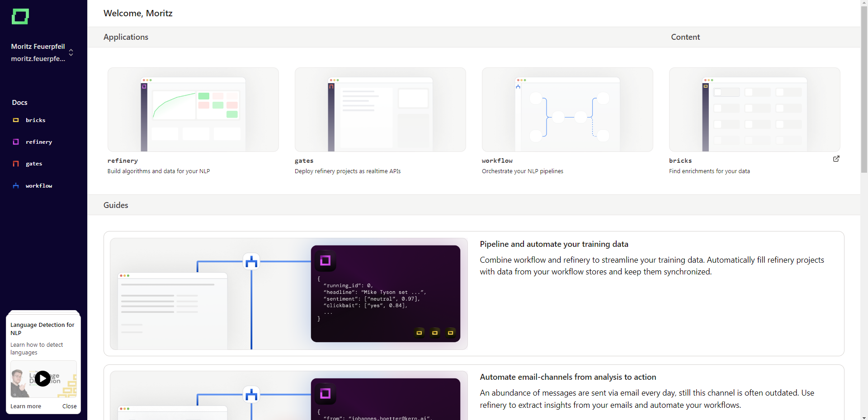868x420 pixels.
Task: Open the pipeline and automate training data guide image
Action: (x=289, y=294)
